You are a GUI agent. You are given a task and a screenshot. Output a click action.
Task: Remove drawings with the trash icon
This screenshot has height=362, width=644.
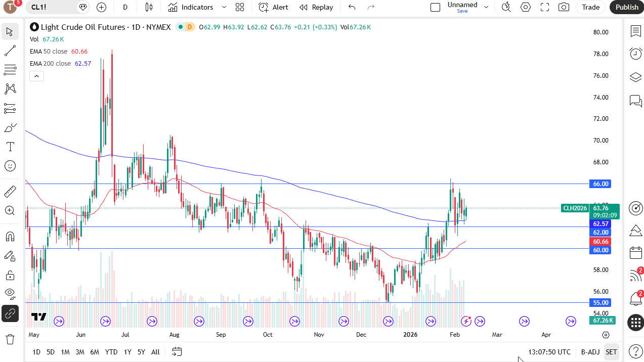(10, 339)
